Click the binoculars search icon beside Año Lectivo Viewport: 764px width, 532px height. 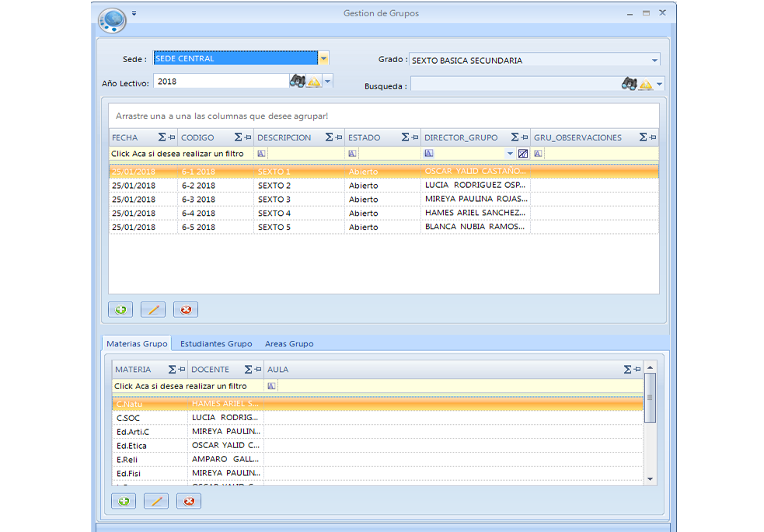tap(297, 82)
